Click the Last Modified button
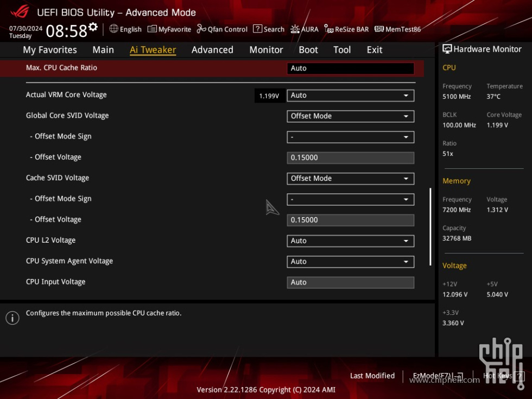Image resolution: width=532 pixels, height=399 pixels. [372, 376]
